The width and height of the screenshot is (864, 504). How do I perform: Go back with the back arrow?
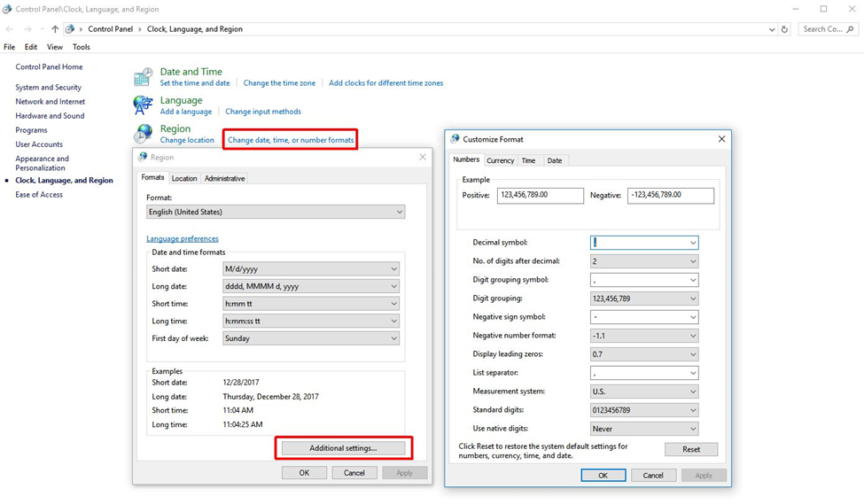tap(10, 29)
